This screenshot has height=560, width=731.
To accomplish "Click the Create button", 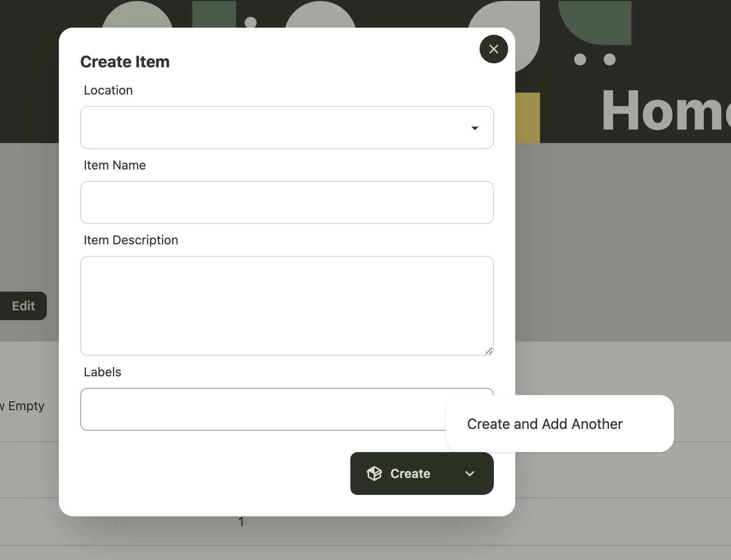I will click(410, 474).
